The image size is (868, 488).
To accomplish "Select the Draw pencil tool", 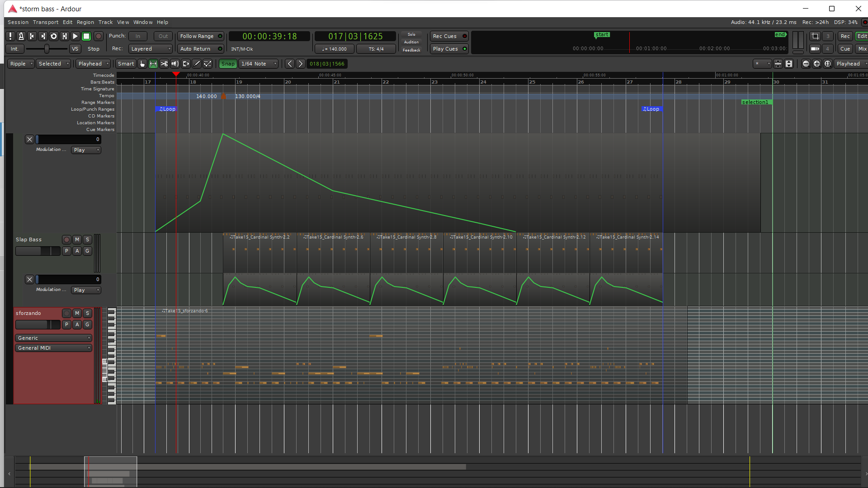I will 197,64.
